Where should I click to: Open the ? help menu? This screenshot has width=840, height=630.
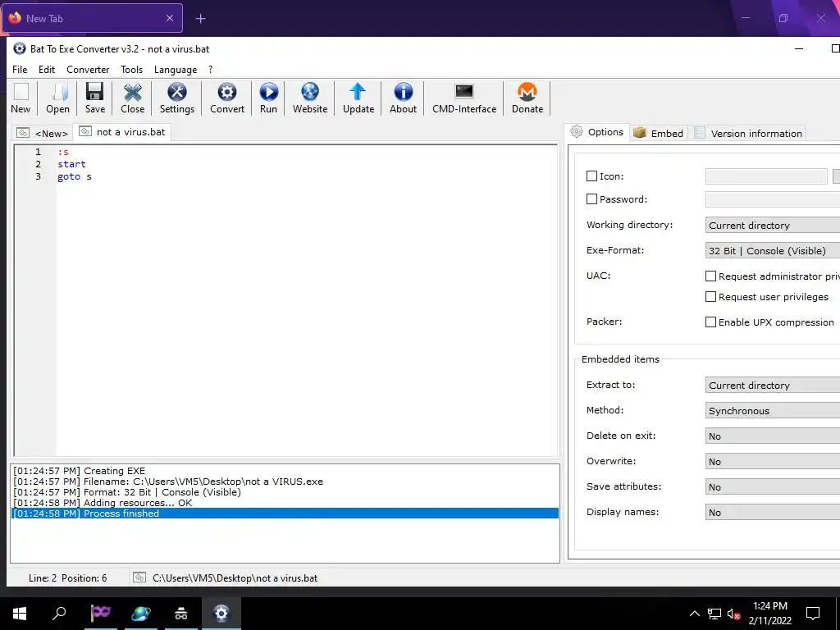click(211, 70)
